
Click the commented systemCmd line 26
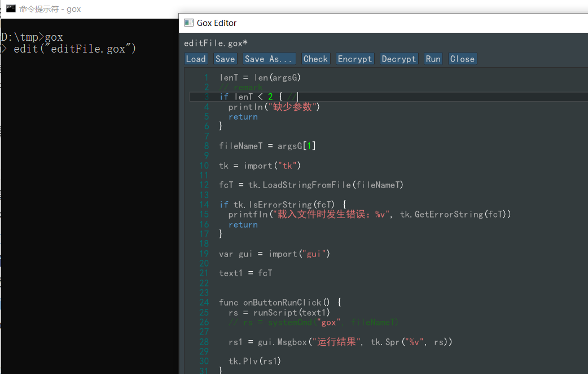(x=314, y=322)
